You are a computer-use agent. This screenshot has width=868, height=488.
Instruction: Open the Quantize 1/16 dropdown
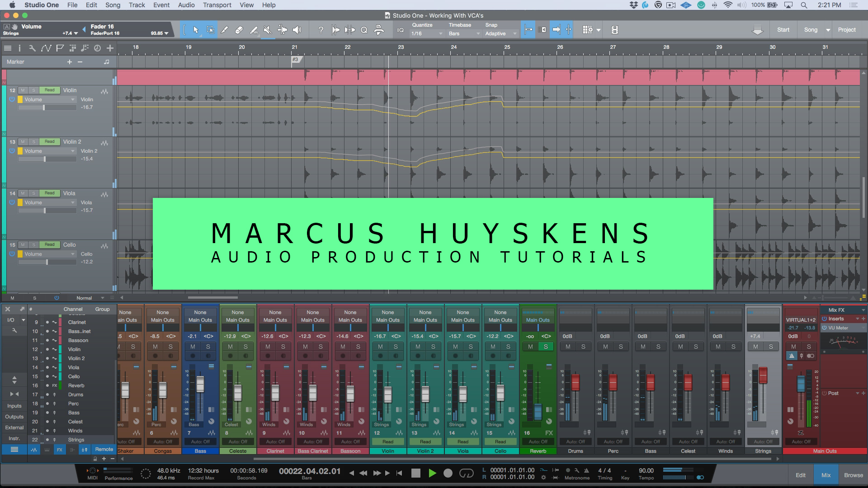[x=427, y=34]
